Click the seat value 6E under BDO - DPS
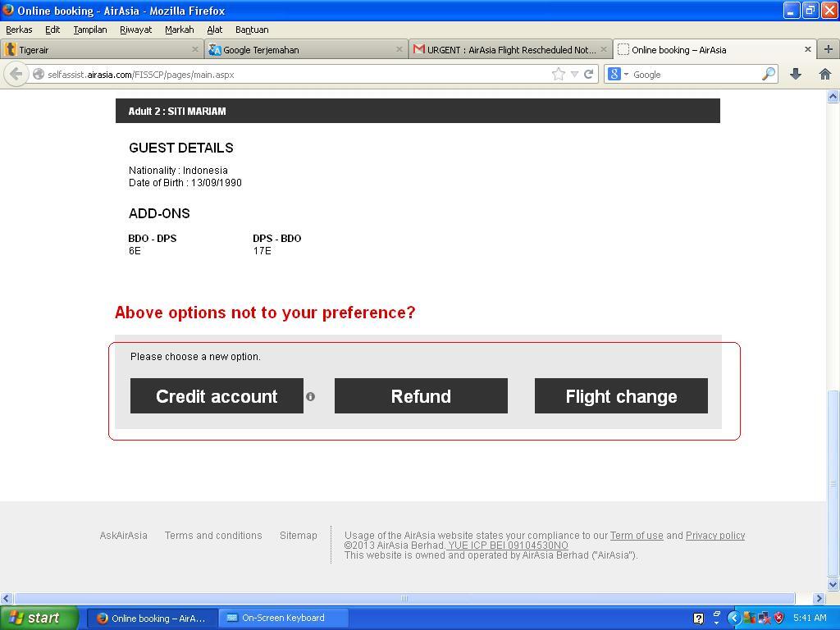 point(135,251)
